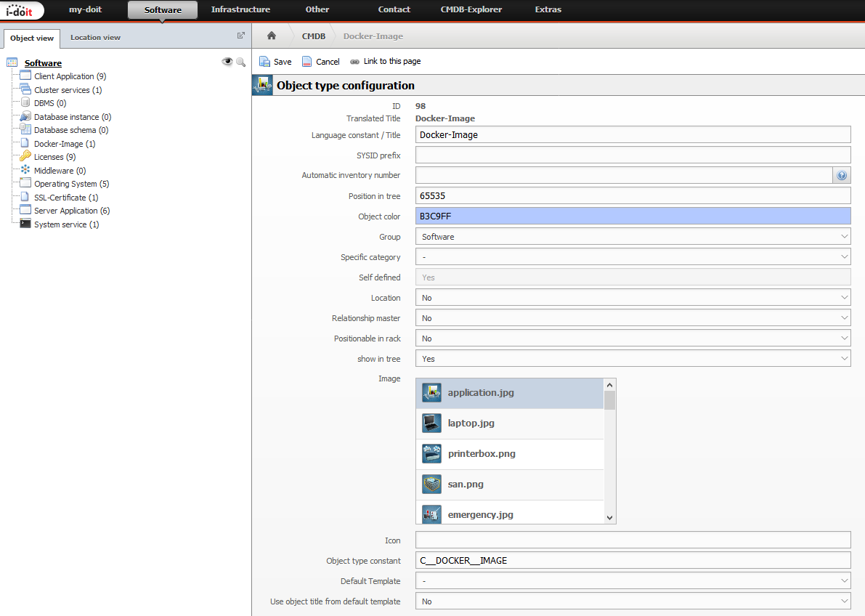Click the SYSID prefix field

[x=633, y=155]
